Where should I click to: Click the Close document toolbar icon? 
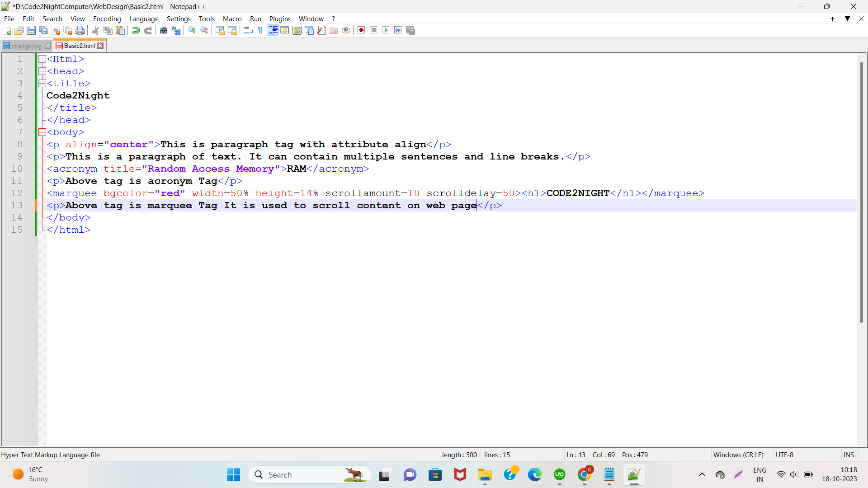(56, 30)
